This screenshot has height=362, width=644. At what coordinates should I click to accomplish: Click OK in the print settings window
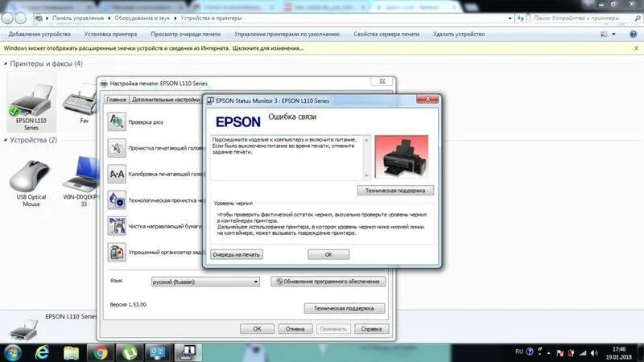[x=257, y=329]
